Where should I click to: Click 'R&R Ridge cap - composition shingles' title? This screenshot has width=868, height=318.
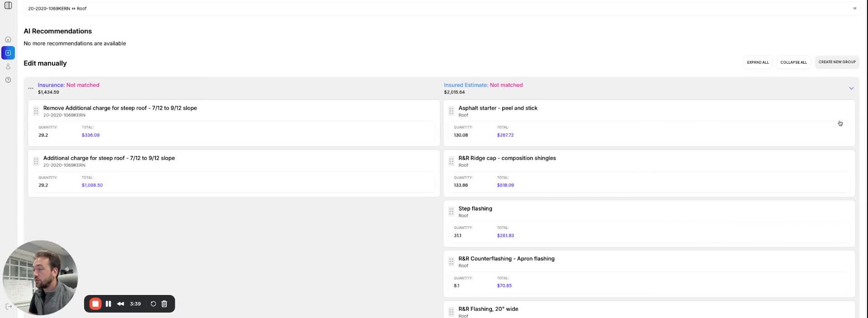coord(507,158)
